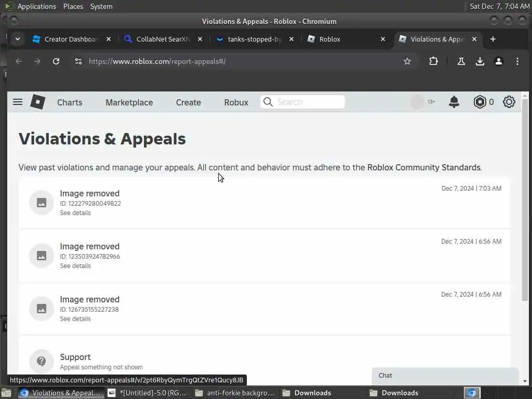
Task: Open the browser profile icon
Action: (x=498, y=61)
